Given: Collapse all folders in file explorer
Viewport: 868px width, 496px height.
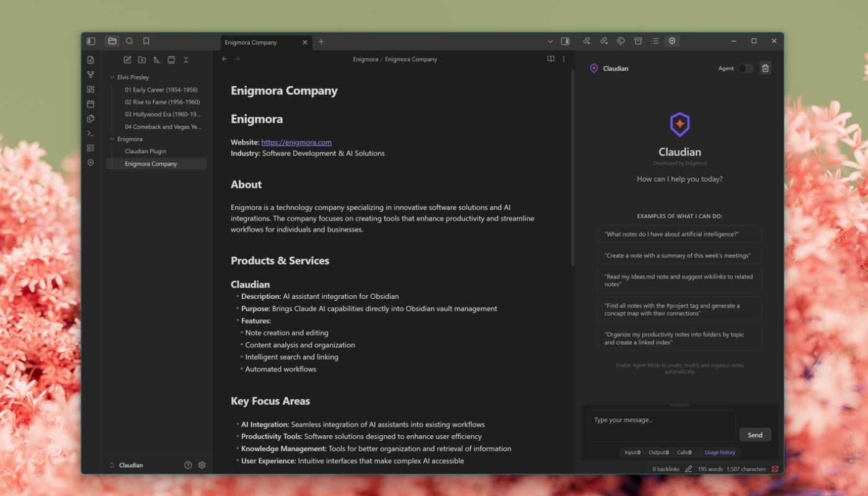Looking at the screenshot, I should click(186, 60).
